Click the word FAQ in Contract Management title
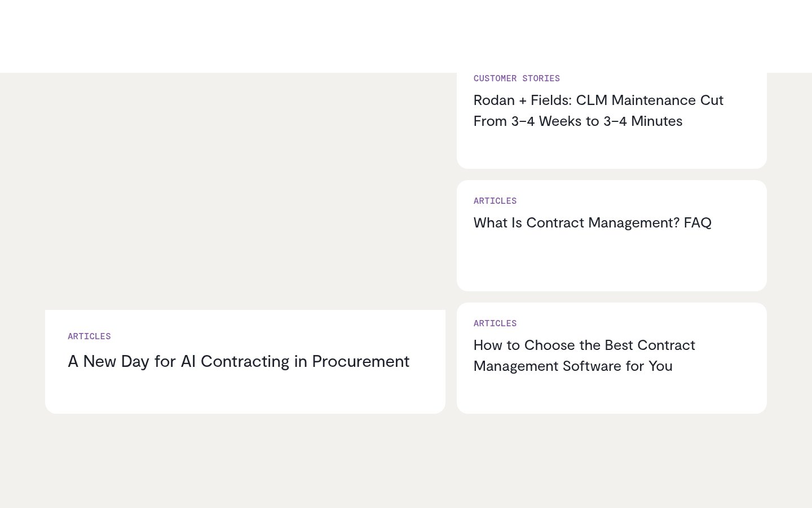 pyautogui.click(x=698, y=222)
